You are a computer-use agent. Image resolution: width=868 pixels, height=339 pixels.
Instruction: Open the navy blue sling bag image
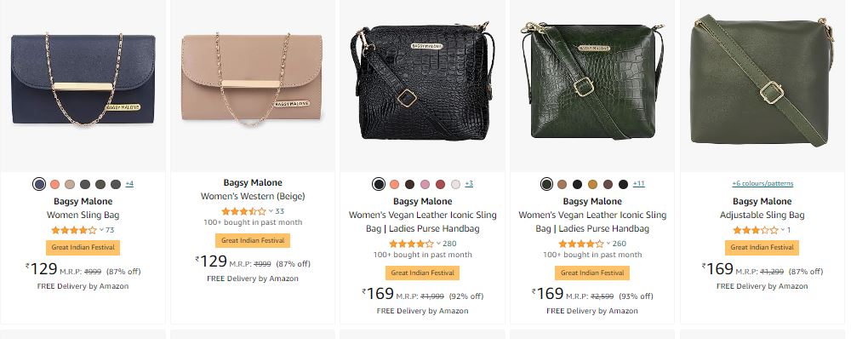(x=83, y=79)
